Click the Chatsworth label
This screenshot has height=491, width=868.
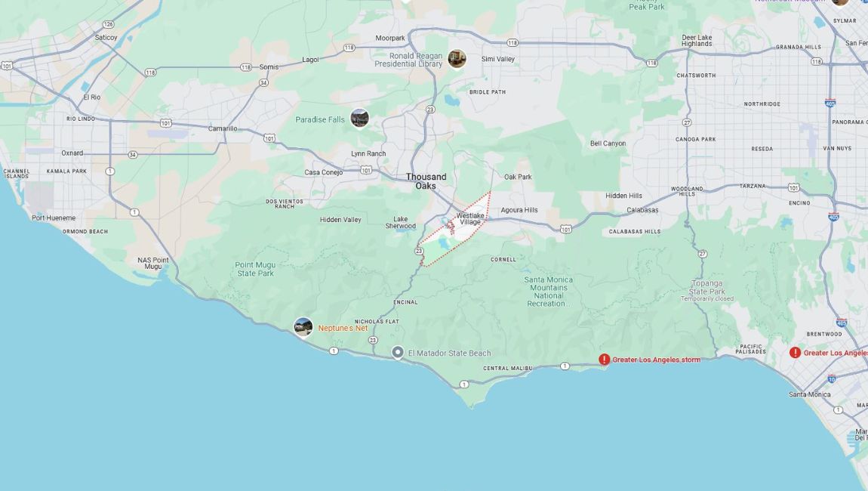(696, 76)
